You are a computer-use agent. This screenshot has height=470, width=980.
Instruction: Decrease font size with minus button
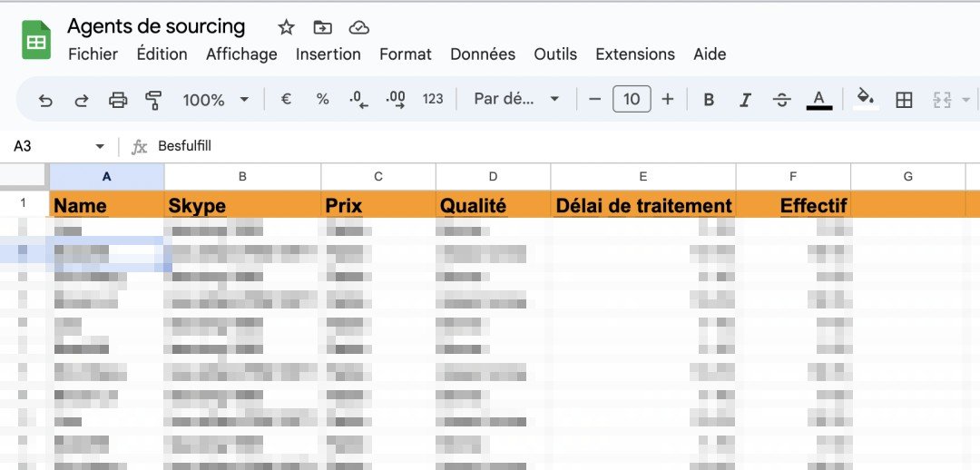pos(595,99)
